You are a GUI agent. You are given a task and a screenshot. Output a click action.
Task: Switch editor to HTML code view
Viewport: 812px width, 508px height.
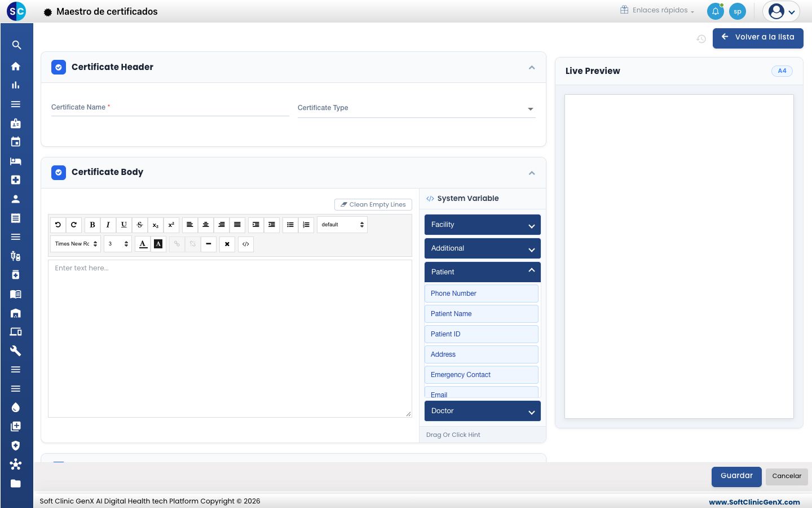246,244
